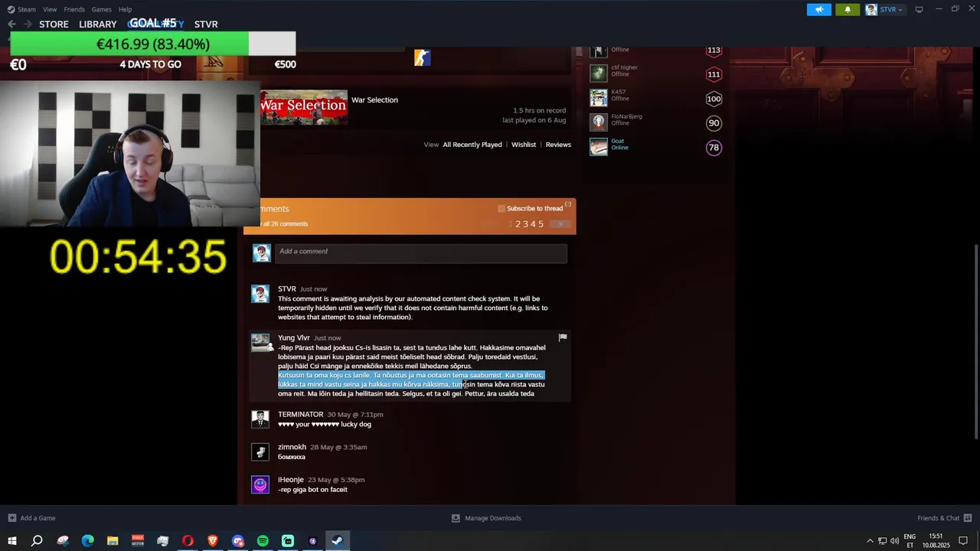Open the View menu
The width and height of the screenshot is (980, 551).
click(50, 9)
